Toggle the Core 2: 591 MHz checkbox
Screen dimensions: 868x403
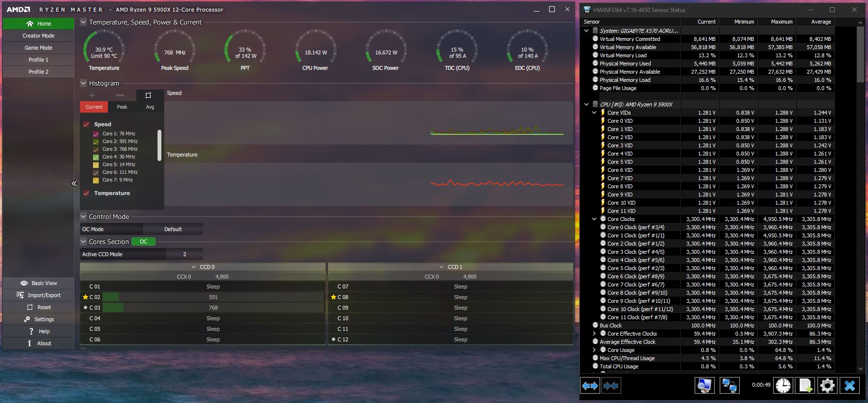point(96,142)
